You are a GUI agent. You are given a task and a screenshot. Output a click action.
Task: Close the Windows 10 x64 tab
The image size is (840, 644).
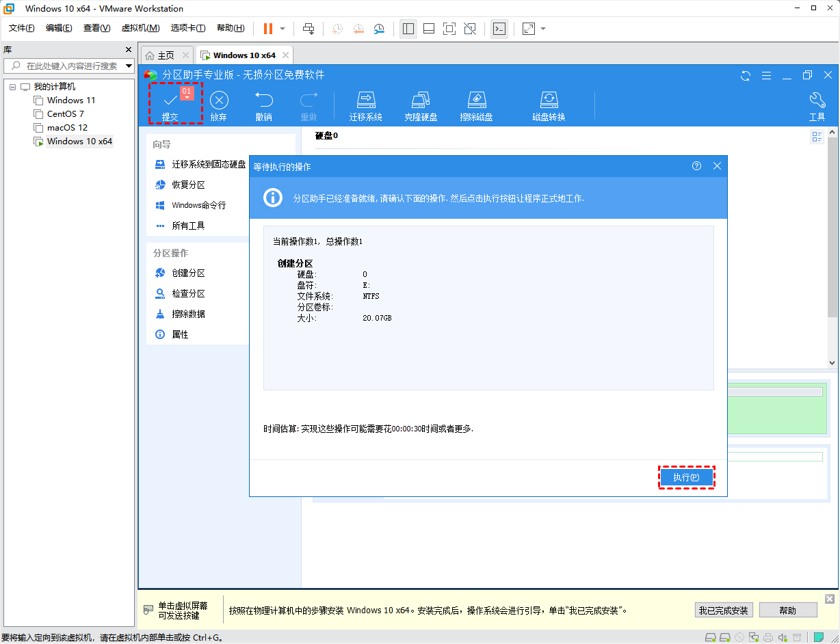(286, 55)
